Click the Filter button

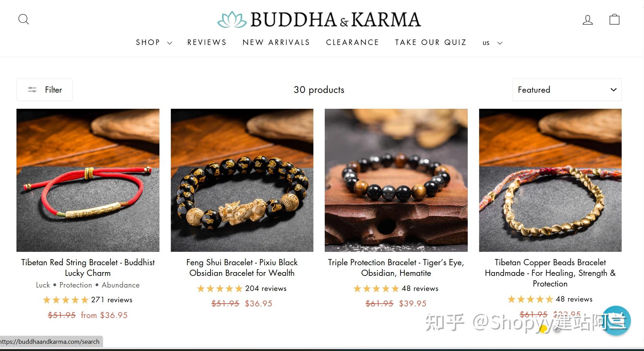click(x=45, y=90)
